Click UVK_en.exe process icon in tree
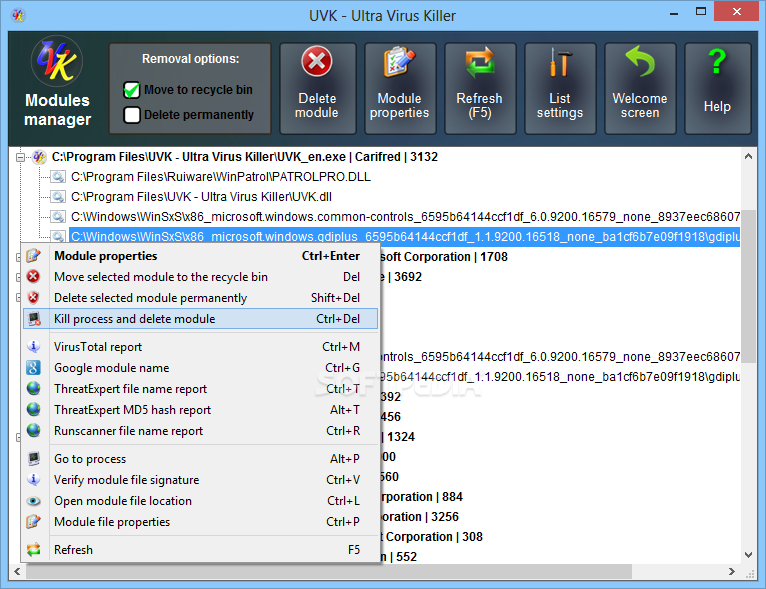The width and height of the screenshot is (766, 589). (x=39, y=157)
